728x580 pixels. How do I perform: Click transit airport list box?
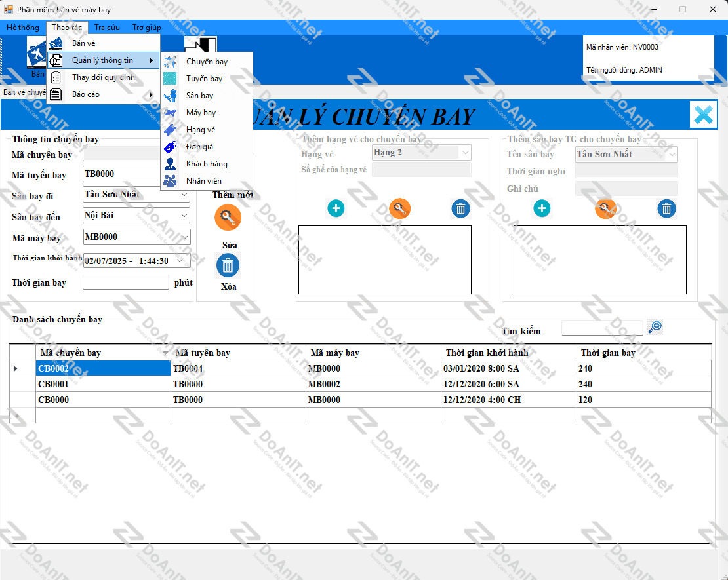(600, 260)
